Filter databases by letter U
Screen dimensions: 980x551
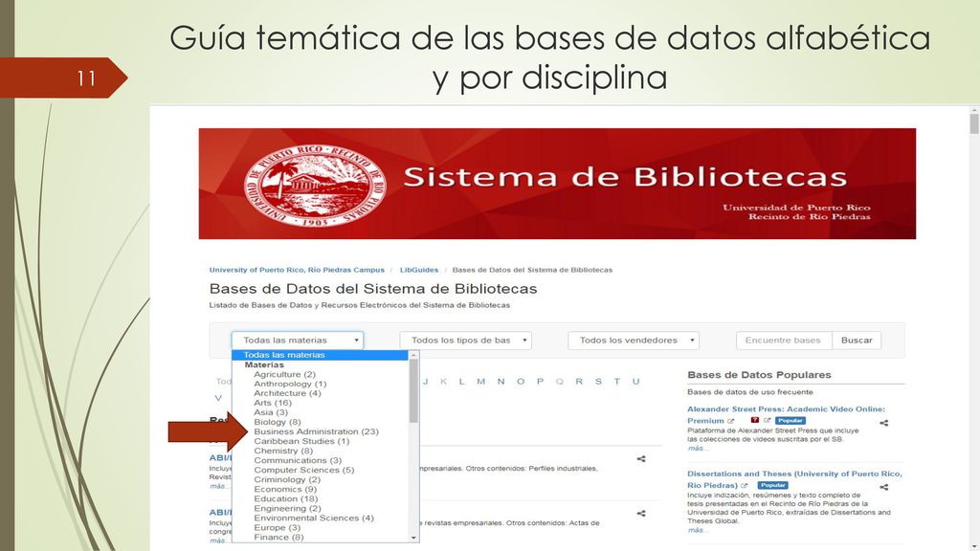point(635,382)
